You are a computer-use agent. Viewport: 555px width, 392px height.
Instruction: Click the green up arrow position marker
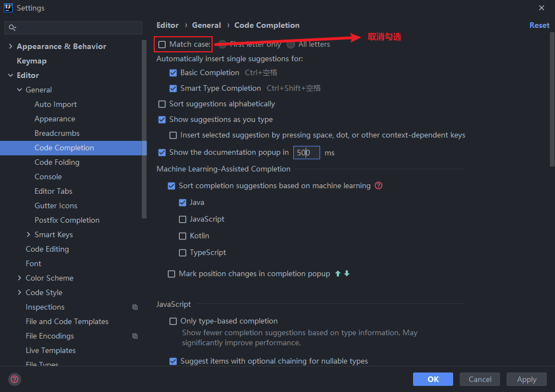pyautogui.click(x=338, y=273)
